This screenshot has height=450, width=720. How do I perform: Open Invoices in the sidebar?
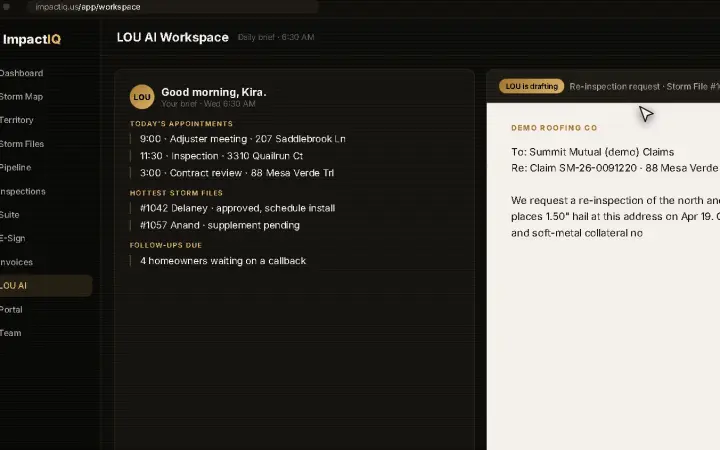coord(16,262)
